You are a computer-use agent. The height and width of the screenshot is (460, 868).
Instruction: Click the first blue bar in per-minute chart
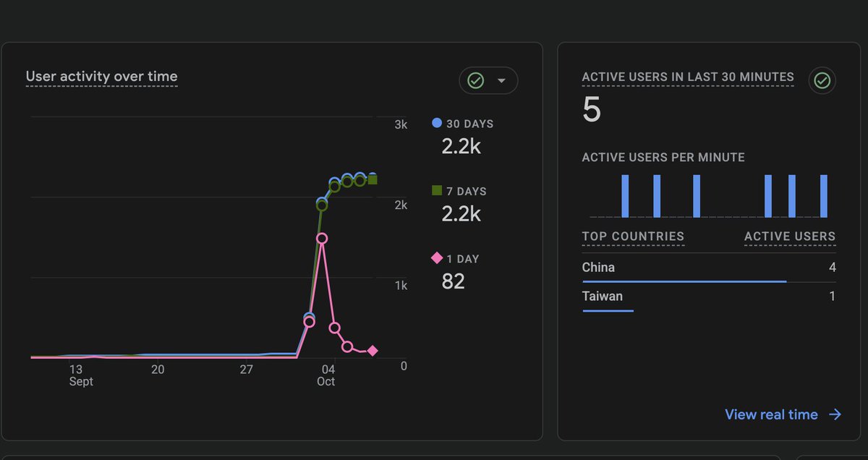pyautogui.click(x=625, y=196)
